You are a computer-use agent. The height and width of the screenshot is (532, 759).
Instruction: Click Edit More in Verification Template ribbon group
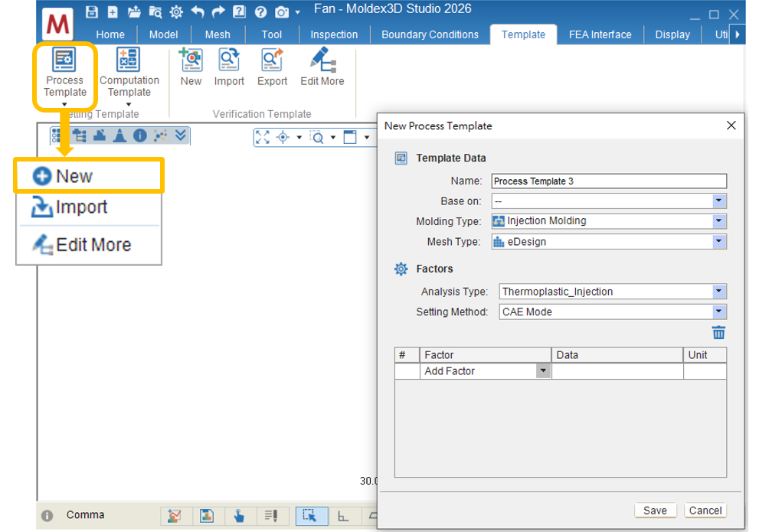tap(322, 67)
